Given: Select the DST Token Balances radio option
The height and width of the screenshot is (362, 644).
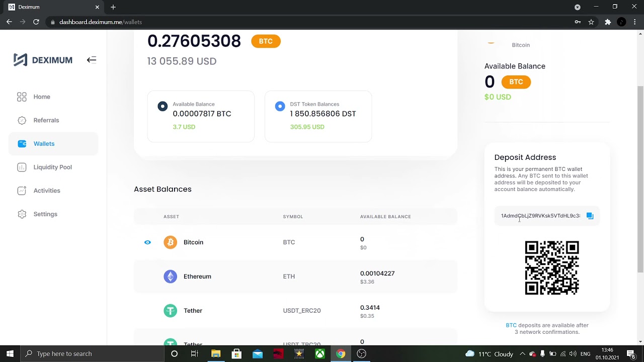Looking at the screenshot, I should tap(280, 106).
